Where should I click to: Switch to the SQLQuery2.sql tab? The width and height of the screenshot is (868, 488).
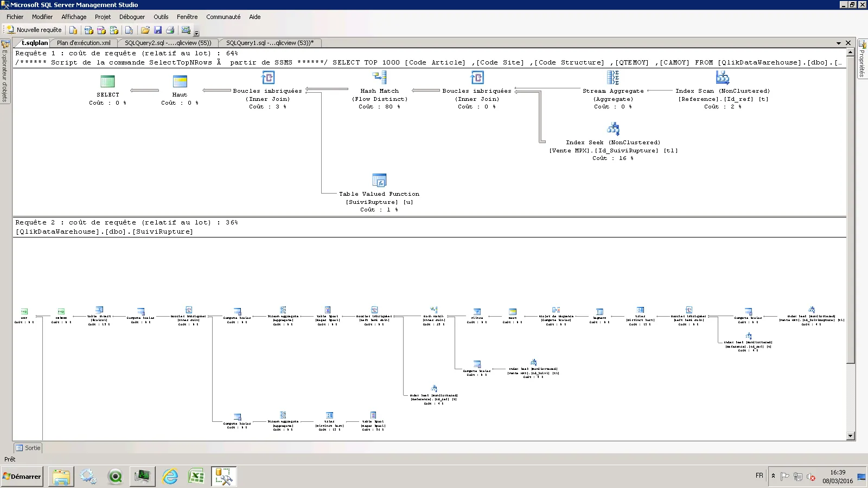point(168,43)
